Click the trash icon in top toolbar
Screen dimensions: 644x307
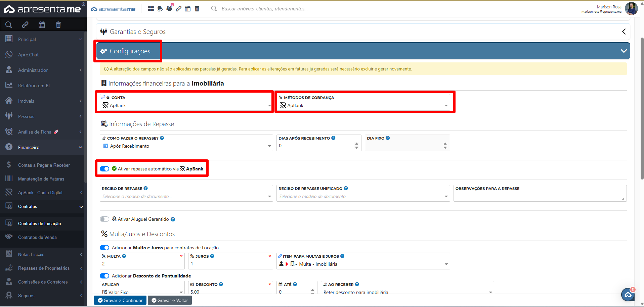tap(197, 9)
